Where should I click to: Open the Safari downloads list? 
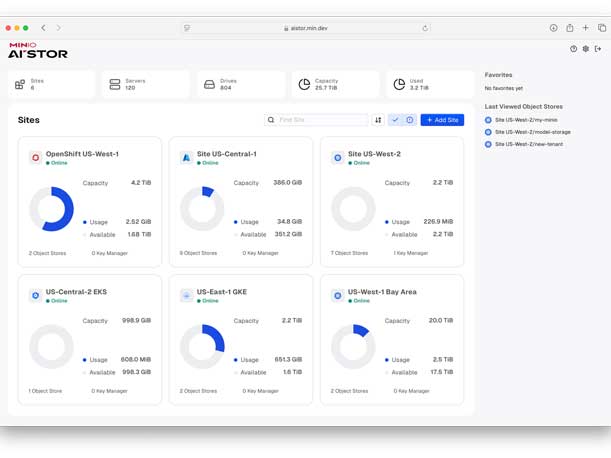click(553, 28)
